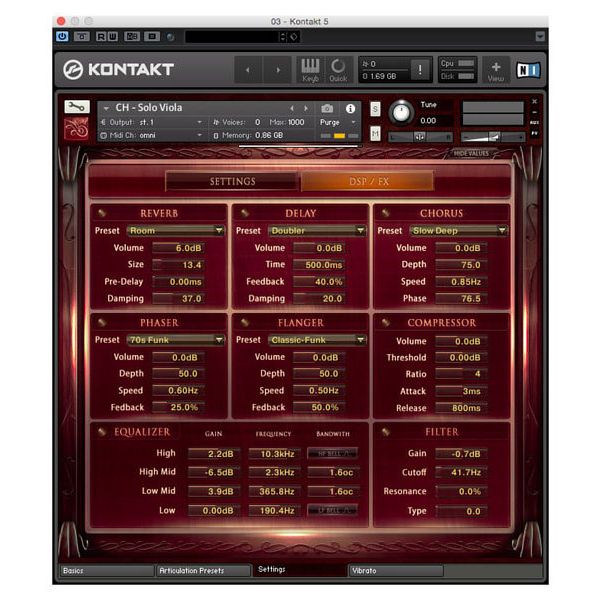Viewport: 600px width, 600px height.
Task: Click the tag icon beside the preset field
Action: [294, 37]
